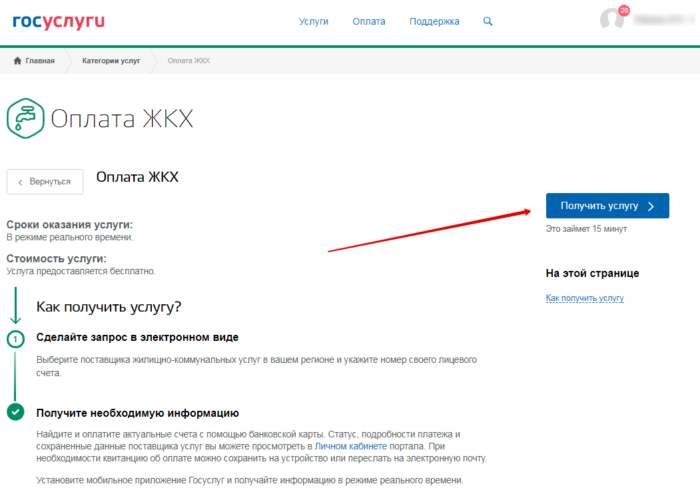Click the water tap ЖКХ icon
700x500 pixels.
click(x=25, y=118)
